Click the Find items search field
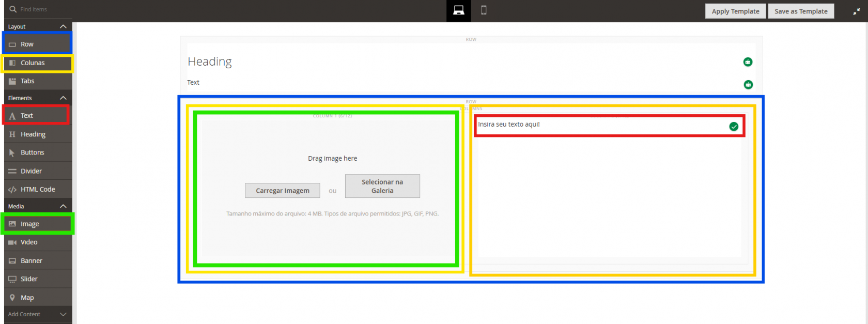 (x=41, y=9)
